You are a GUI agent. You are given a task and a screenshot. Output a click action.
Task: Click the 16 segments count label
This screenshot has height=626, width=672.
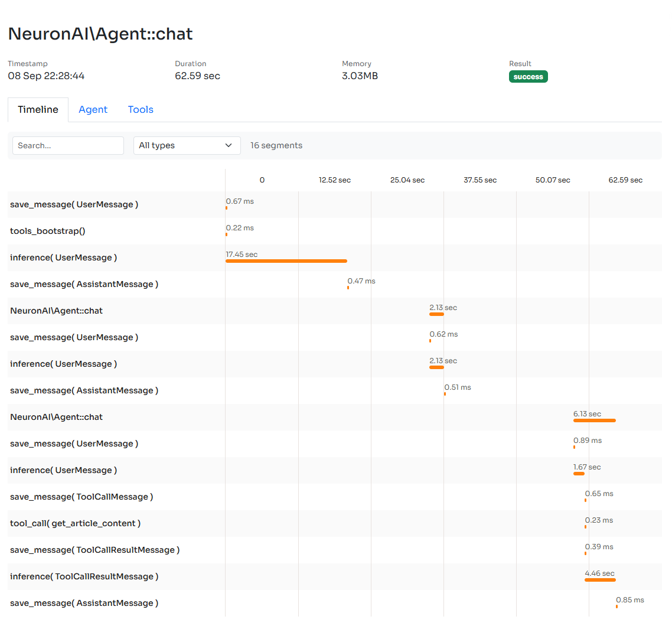276,145
